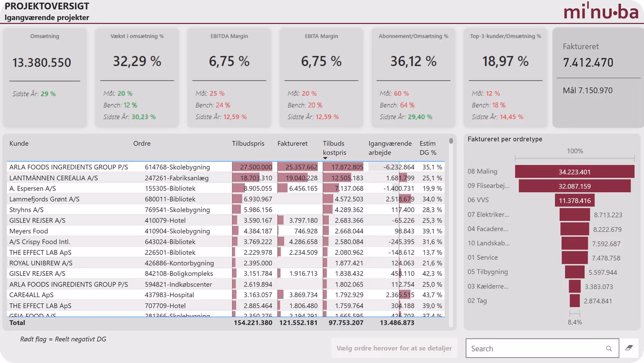Select order 437983-Hospital for CARE4ALL ApS
The height and width of the screenshot is (363, 644).
pyautogui.click(x=169, y=295)
